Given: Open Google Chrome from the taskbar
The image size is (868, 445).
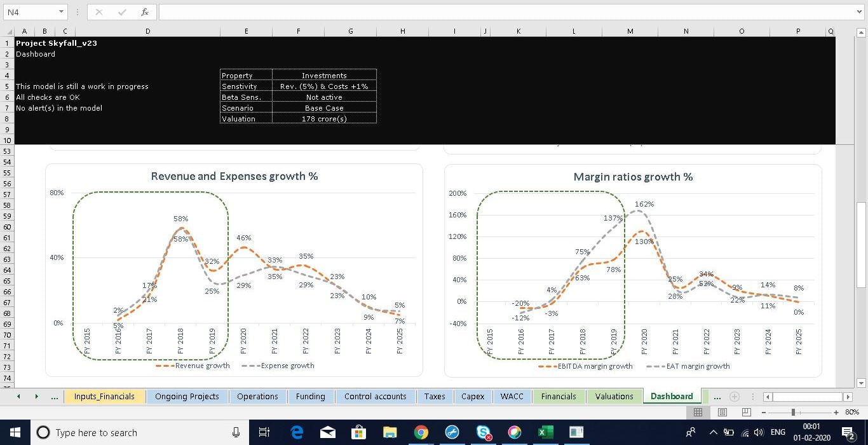Looking at the screenshot, I should tap(421, 432).
